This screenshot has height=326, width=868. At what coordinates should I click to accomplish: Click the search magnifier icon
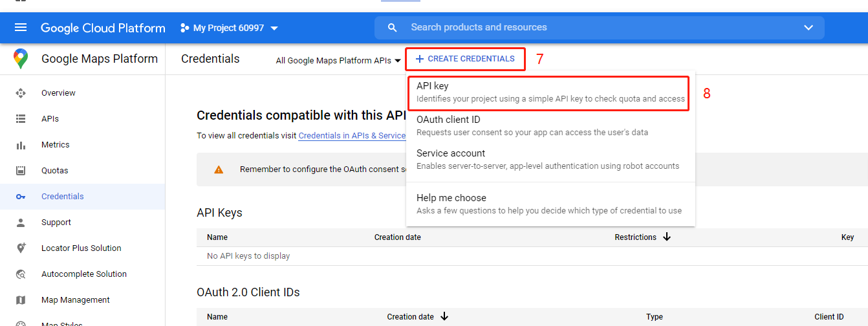point(392,28)
